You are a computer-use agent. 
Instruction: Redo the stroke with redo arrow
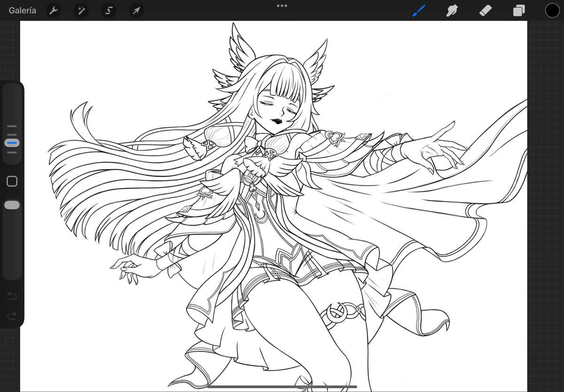12,316
